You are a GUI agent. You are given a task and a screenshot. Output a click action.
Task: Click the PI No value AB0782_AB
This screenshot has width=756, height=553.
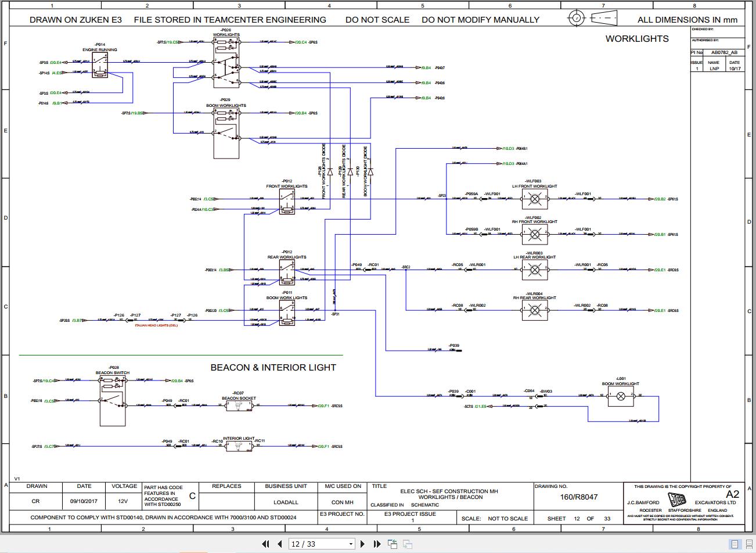(x=725, y=52)
